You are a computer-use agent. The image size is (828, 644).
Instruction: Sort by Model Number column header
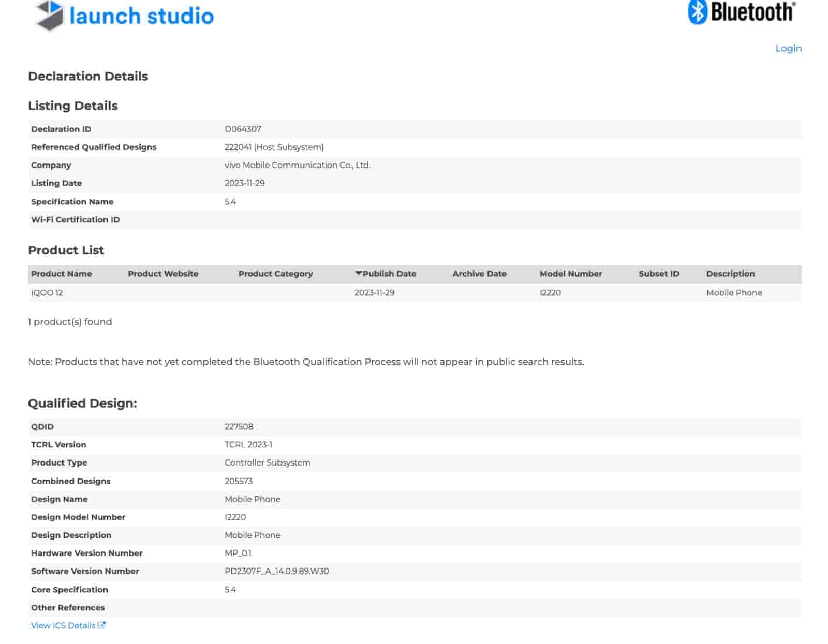570,274
